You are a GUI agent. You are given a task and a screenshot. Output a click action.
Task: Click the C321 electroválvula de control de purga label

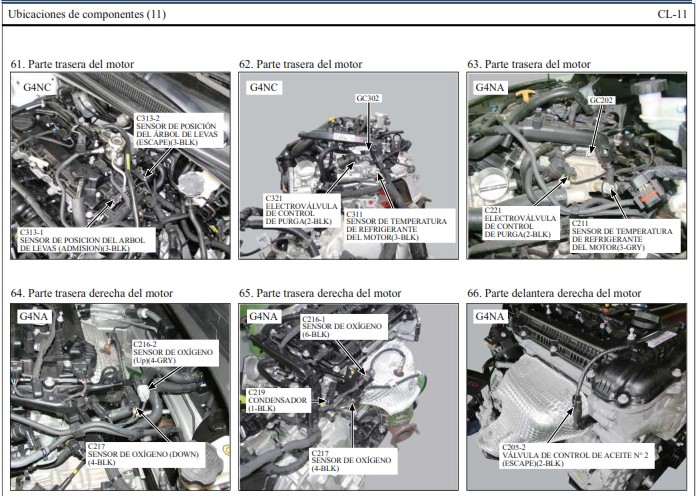[x=302, y=210]
